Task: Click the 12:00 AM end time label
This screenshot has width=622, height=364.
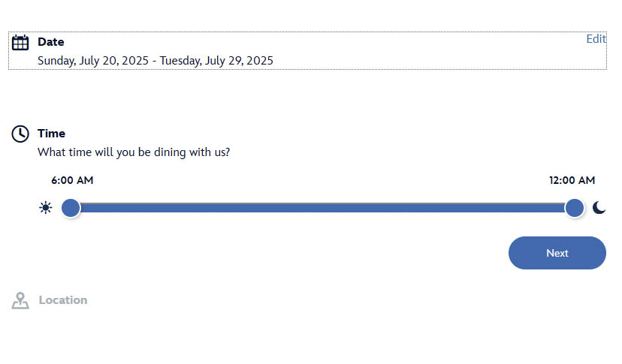Action: point(572,180)
